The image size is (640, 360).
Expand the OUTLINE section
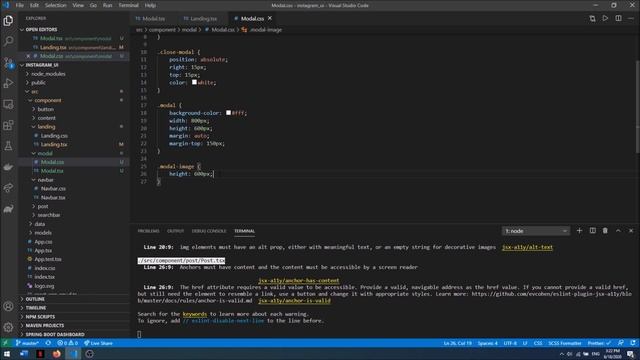point(35,299)
